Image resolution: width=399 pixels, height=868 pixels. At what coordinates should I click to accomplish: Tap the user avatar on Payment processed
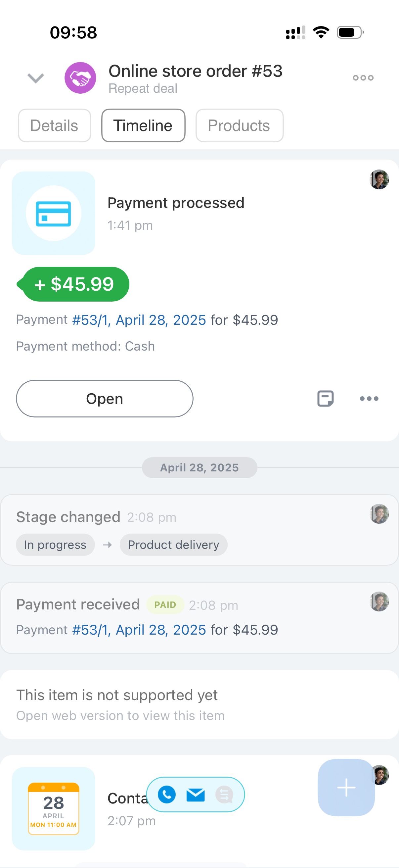click(379, 179)
